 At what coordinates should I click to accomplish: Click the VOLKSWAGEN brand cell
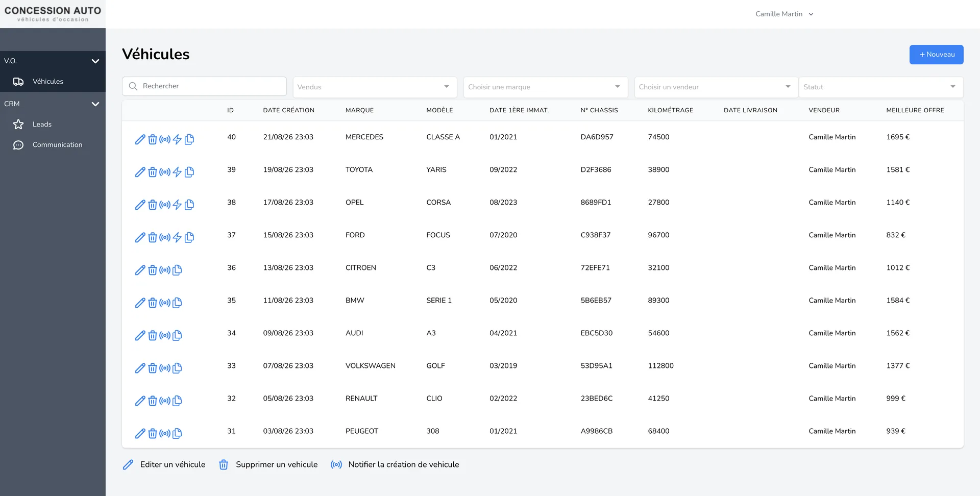click(370, 365)
